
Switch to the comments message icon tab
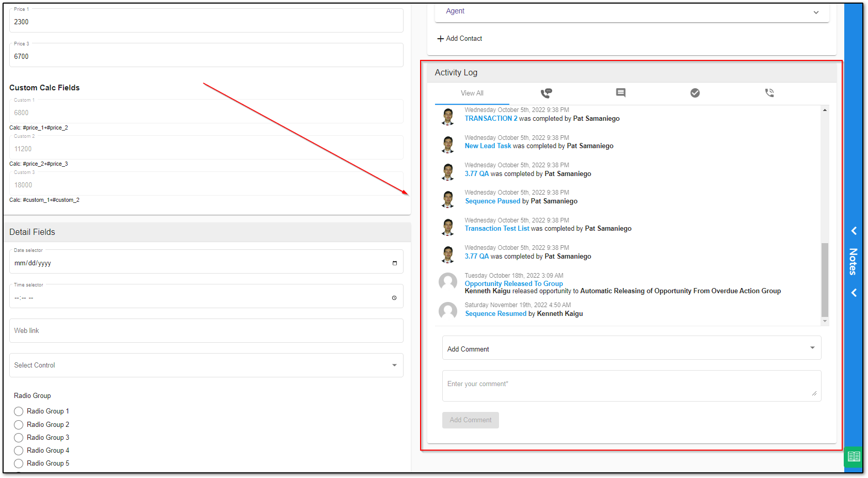(620, 93)
